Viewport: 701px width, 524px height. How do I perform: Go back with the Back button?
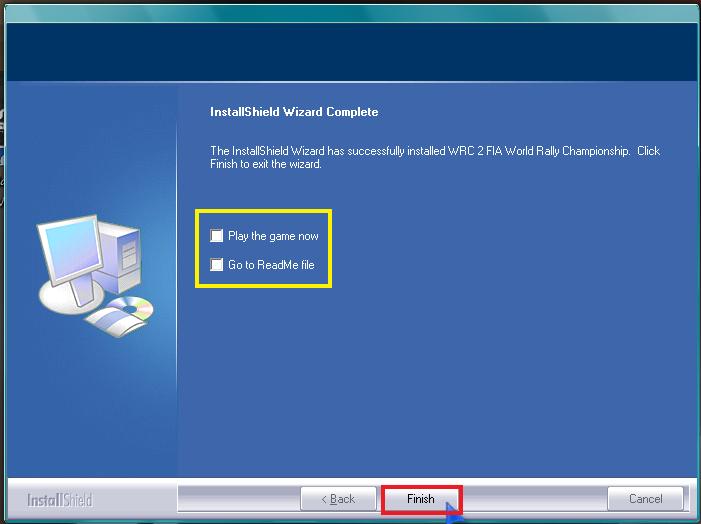(338, 499)
